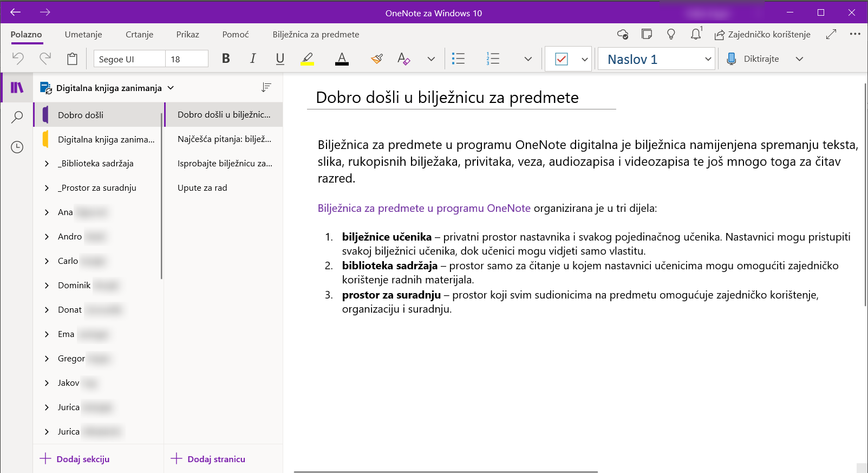This screenshot has height=473, width=868.
Task: Select Digitalna knjiga zanima... section
Action: (98, 139)
